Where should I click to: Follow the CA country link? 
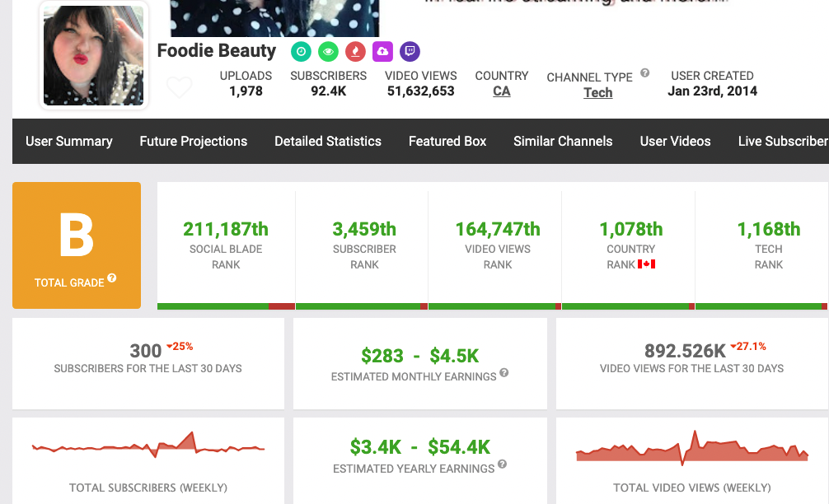point(502,91)
